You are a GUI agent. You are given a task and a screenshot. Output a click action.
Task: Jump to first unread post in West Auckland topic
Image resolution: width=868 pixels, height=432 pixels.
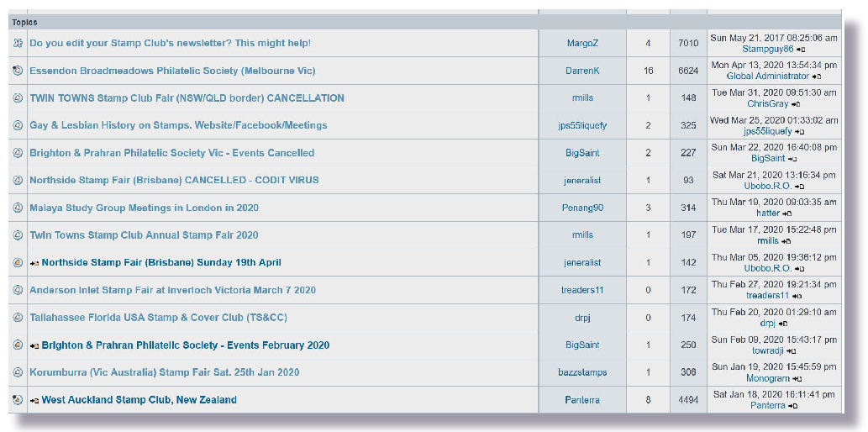click(34, 400)
